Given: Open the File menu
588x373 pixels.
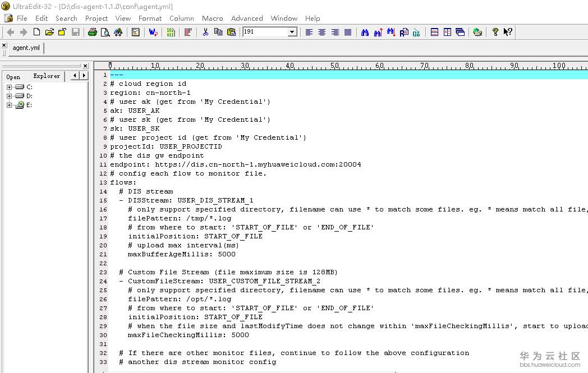Looking at the screenshot, I should 22,19.
